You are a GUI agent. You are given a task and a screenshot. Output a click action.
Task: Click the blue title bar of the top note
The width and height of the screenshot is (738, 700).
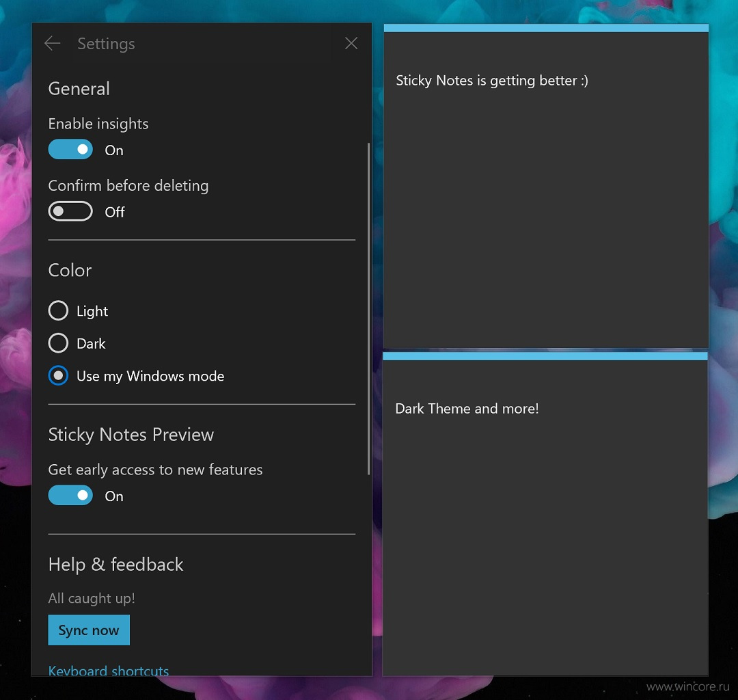(546, 28)
